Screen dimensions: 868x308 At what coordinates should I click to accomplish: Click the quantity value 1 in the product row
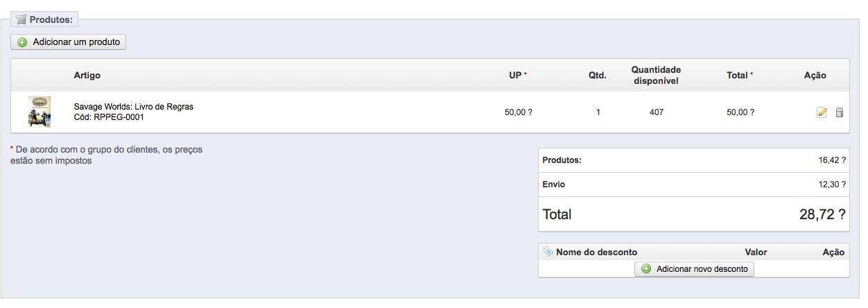(x=598, y=112)
